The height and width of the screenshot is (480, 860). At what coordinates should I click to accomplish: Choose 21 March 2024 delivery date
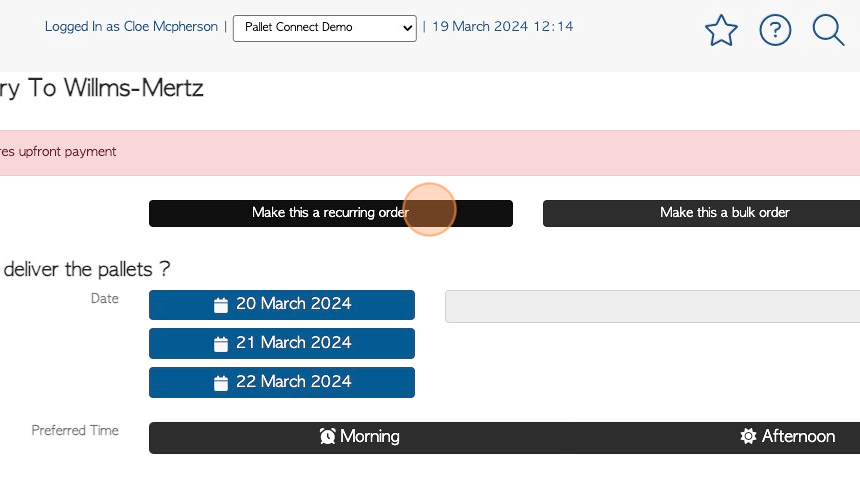[282, 343]
